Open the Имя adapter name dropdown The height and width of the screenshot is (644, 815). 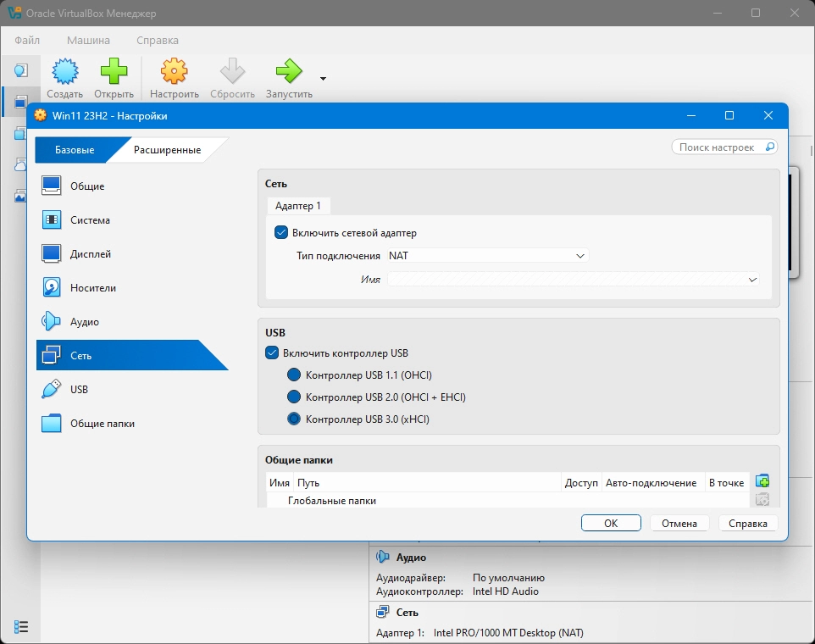point(573,280)
